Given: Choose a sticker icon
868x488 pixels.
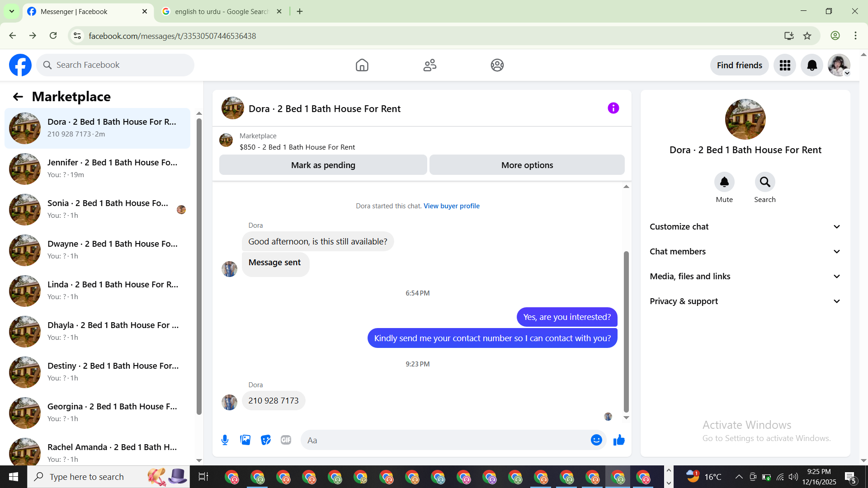Looking at the screenshot, I should click(266, 440).
